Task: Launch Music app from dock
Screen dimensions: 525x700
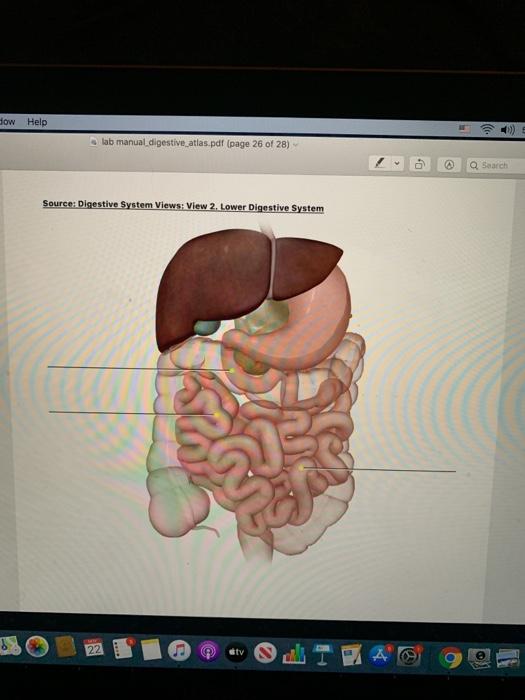Action: [179, 650]
